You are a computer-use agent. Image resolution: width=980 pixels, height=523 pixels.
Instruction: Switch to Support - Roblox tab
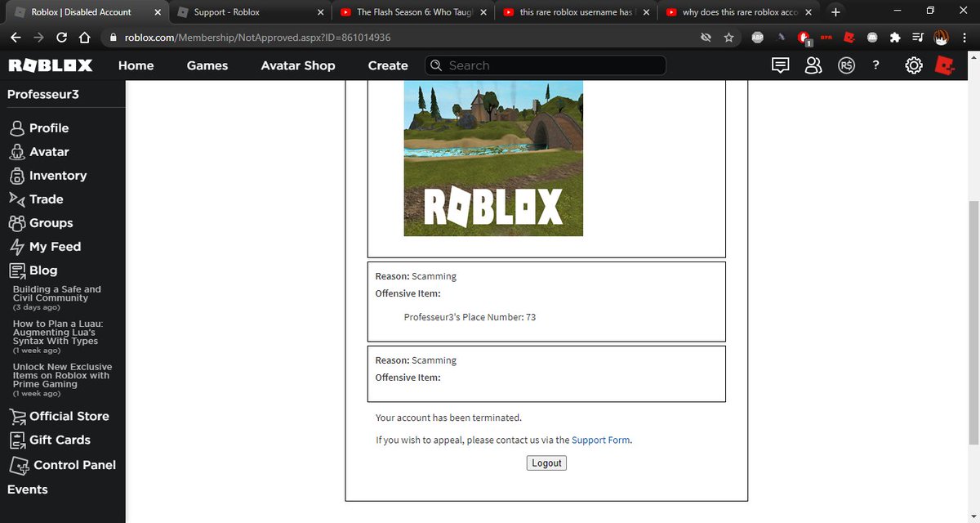pos(249,12)
